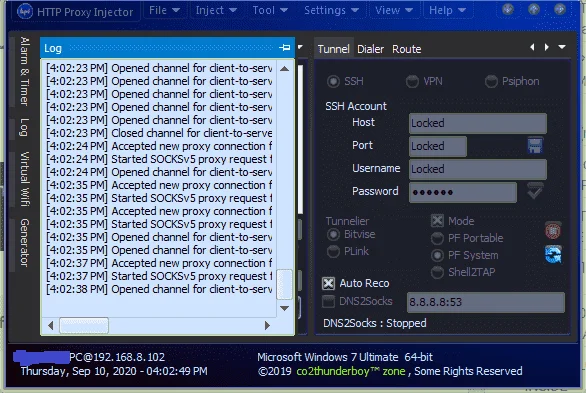Click the HTTP Proxy Injector logo icon
This screenshot has width=586, height=393.
[25, 11]
